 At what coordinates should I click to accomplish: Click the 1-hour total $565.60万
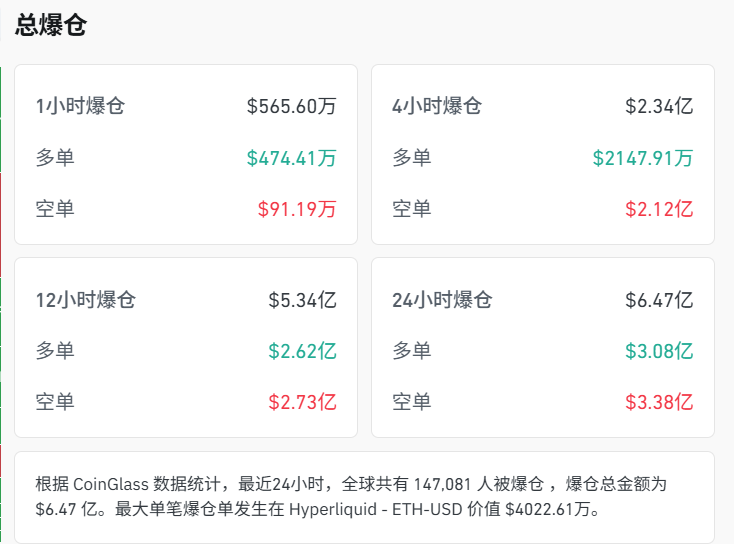[x=291, y=106]
